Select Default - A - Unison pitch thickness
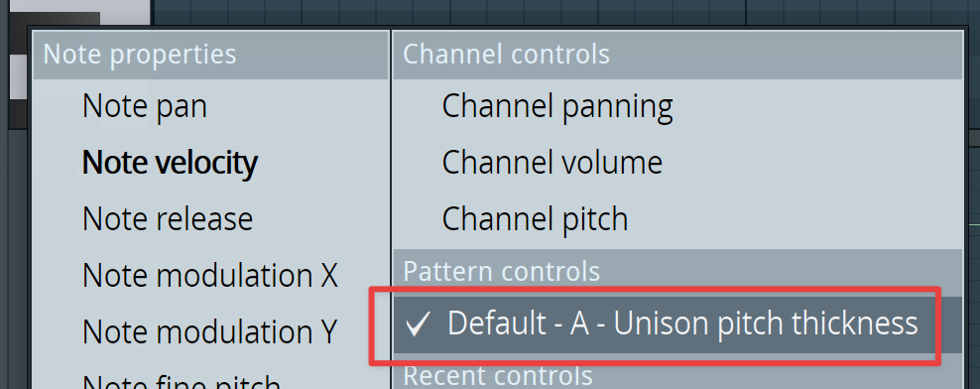 pos(677,324)
